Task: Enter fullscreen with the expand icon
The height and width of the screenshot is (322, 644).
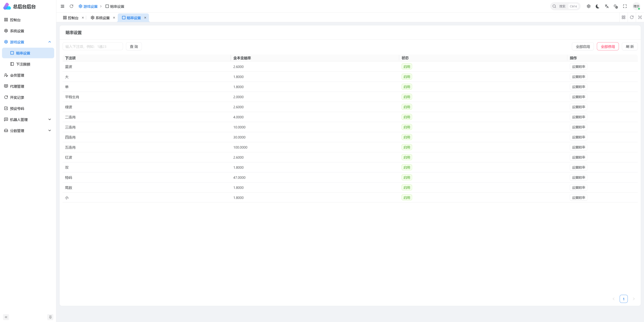Action: 625,6
